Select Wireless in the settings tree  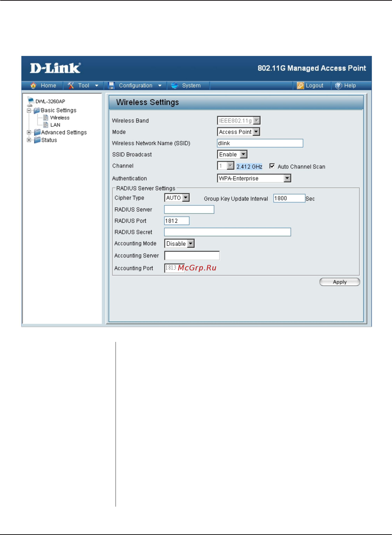pyautogui.click(x=60, y=118)
